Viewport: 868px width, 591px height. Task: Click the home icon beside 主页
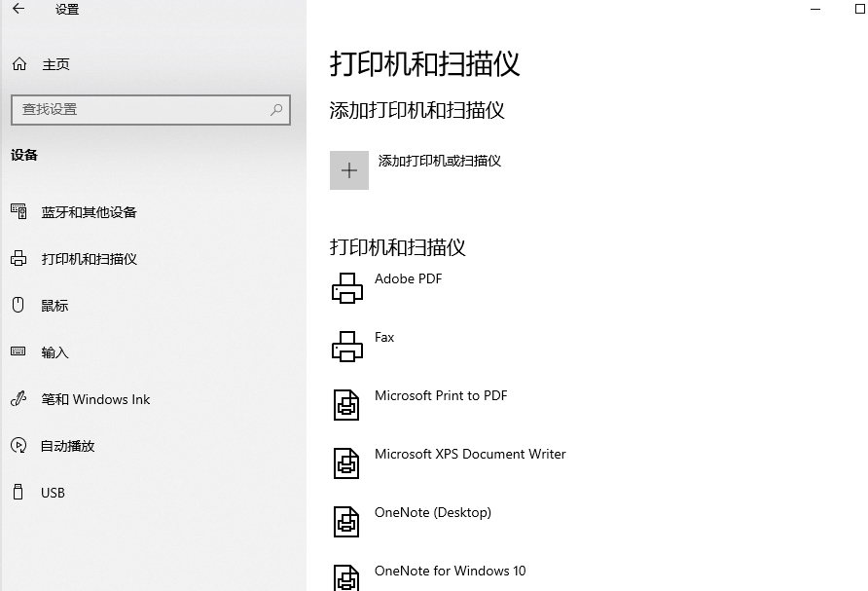[19, 64]
